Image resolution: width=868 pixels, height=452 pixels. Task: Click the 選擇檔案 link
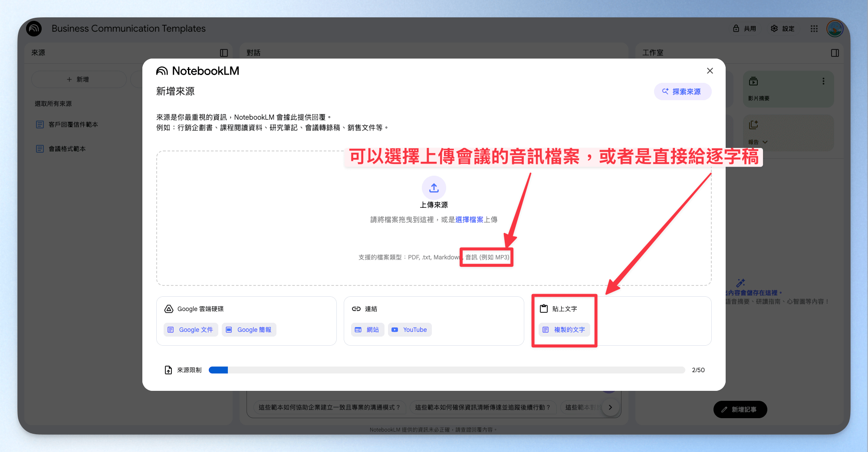(x=469, y=220)
